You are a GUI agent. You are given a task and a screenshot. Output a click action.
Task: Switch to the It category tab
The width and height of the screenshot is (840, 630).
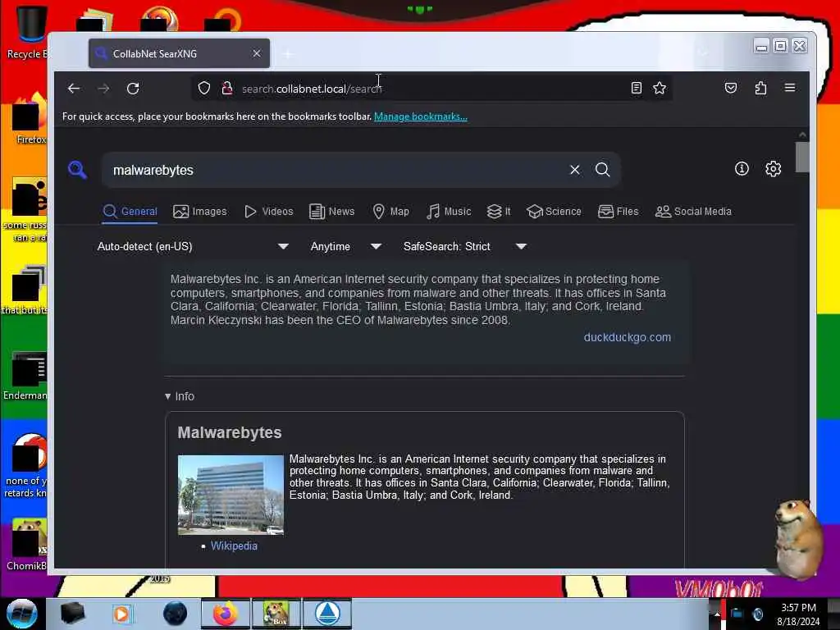(499, 212)
